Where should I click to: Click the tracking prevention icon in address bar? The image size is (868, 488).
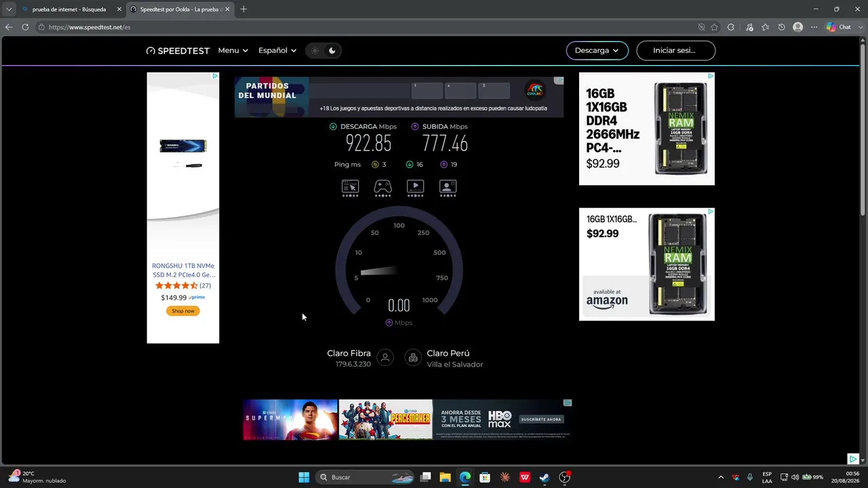pos(701,27)
